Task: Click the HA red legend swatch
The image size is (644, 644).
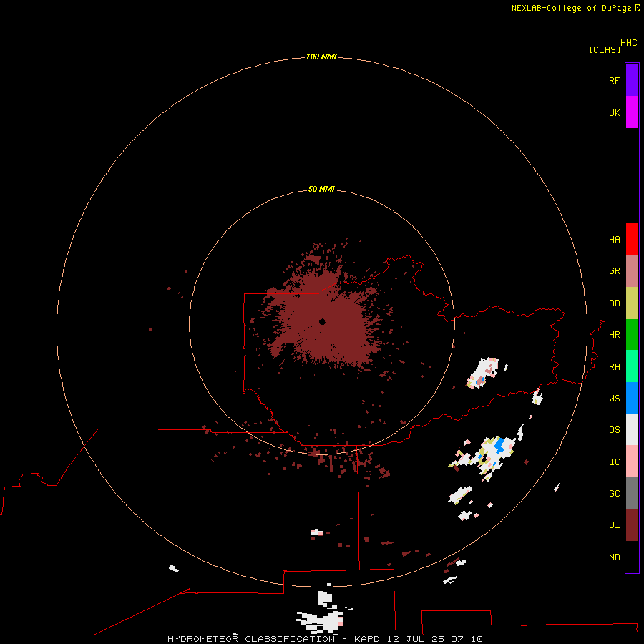Action: point(632,239)
